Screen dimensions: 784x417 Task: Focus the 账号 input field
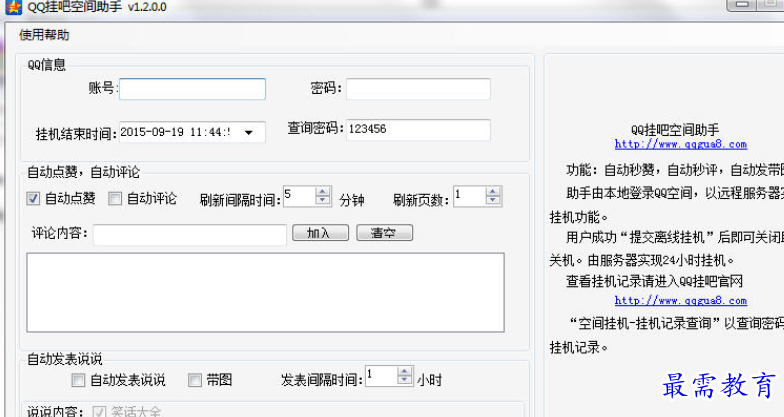point(192,89)
